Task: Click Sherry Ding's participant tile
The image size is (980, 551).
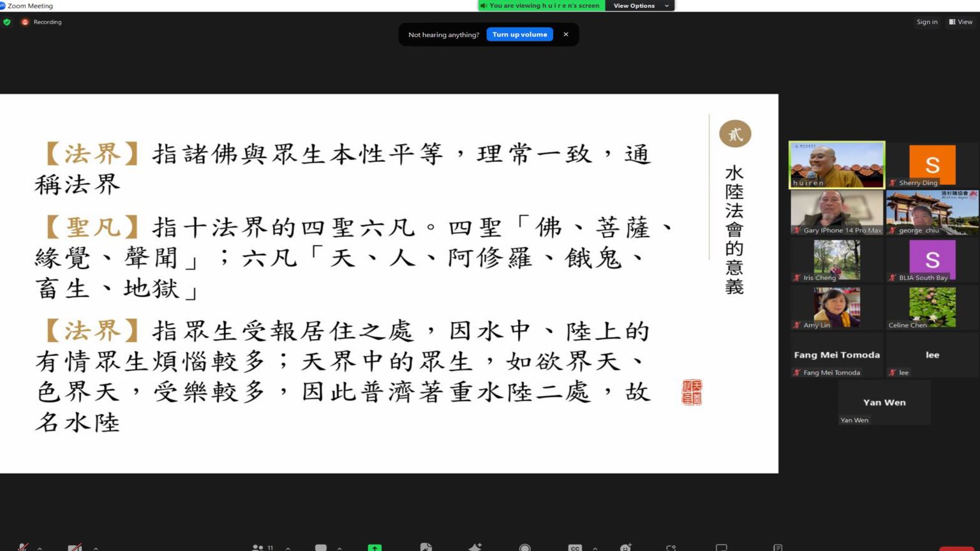Action: click(932, 164)
